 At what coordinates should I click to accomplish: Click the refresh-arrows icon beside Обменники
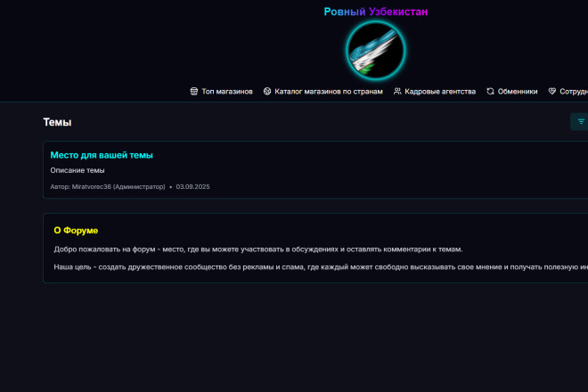(x=490, y=92)
